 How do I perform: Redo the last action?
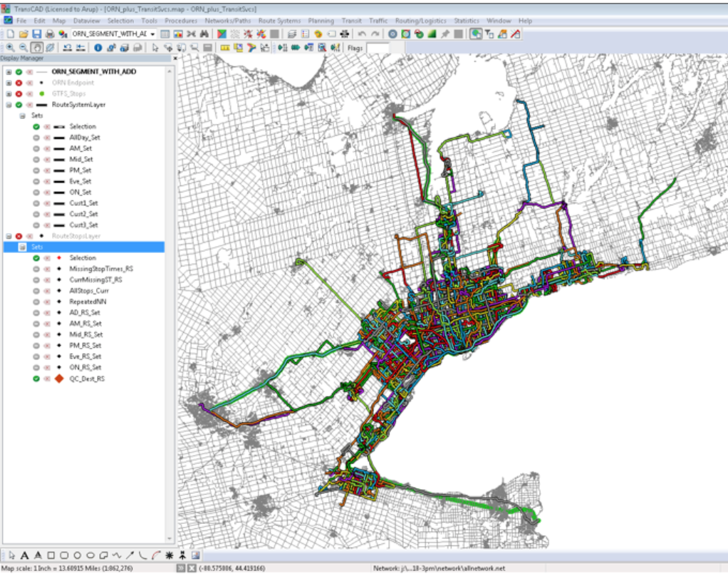click(375, 34)
